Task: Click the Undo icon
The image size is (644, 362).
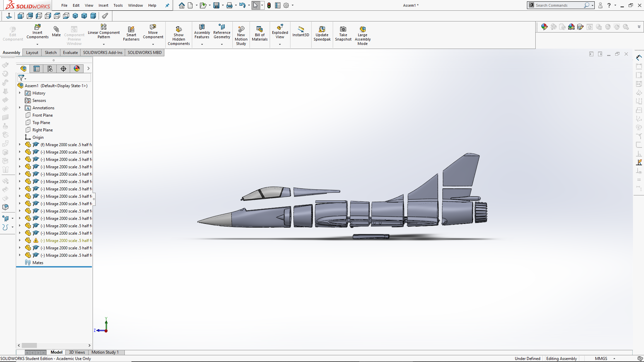Action: coord(243,5)
